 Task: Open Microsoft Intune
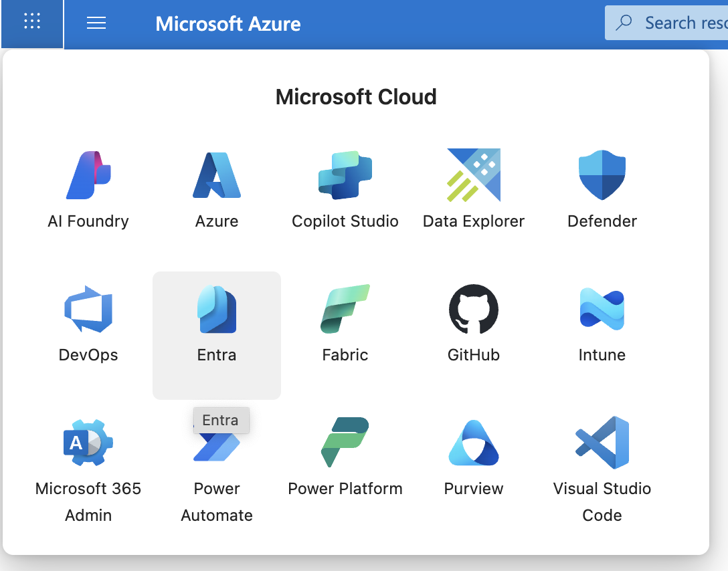[602, 321]
